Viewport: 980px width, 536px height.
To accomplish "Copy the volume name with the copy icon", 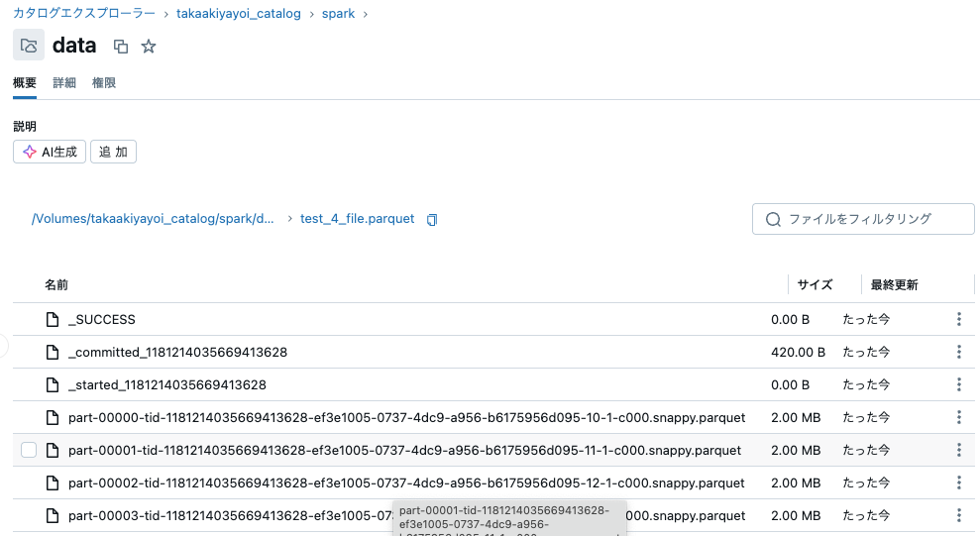I will click(x=121, y=47).
